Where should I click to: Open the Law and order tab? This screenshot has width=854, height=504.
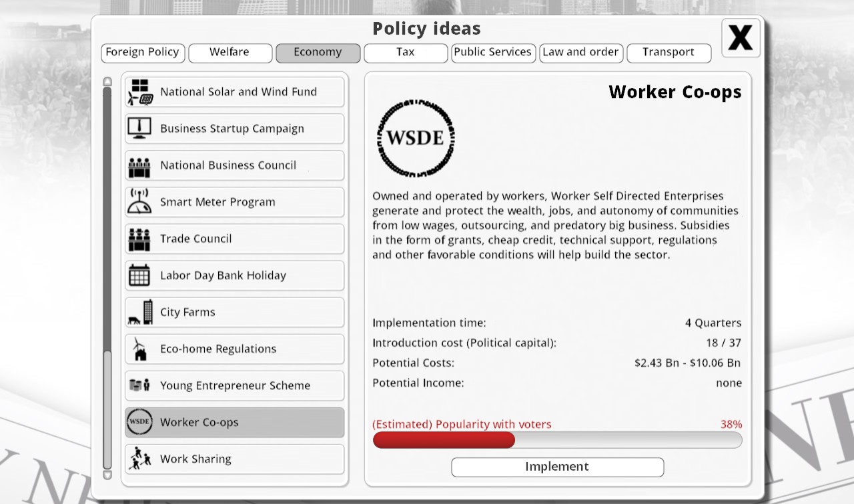(581, 53)
